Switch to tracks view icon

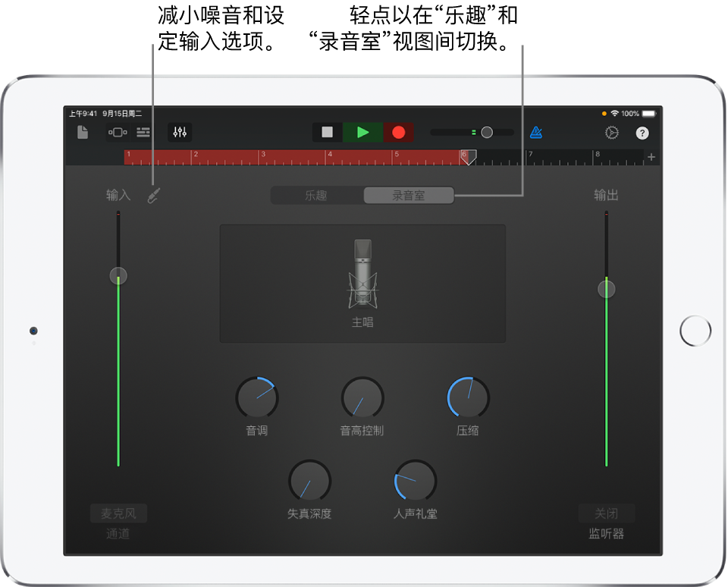pyautogui.click(x=143, y=132)
